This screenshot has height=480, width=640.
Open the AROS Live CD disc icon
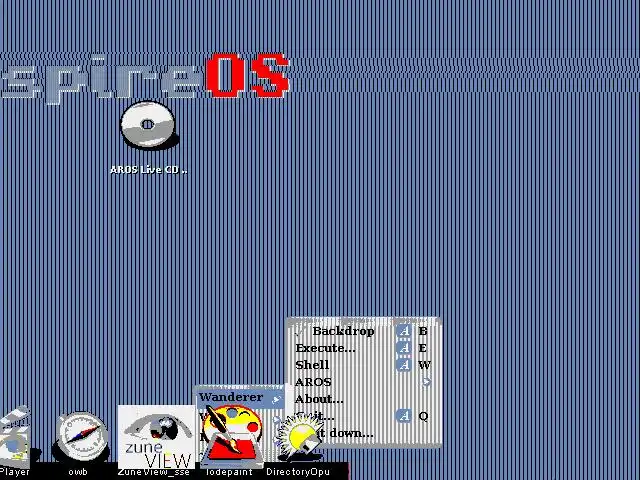tap(149, 125)
